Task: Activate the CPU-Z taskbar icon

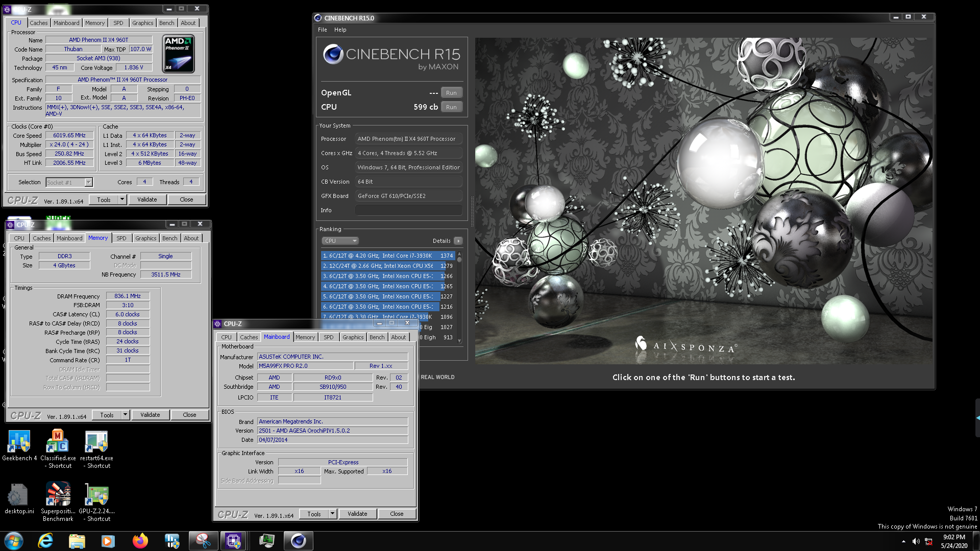Action: coord(234,541)
